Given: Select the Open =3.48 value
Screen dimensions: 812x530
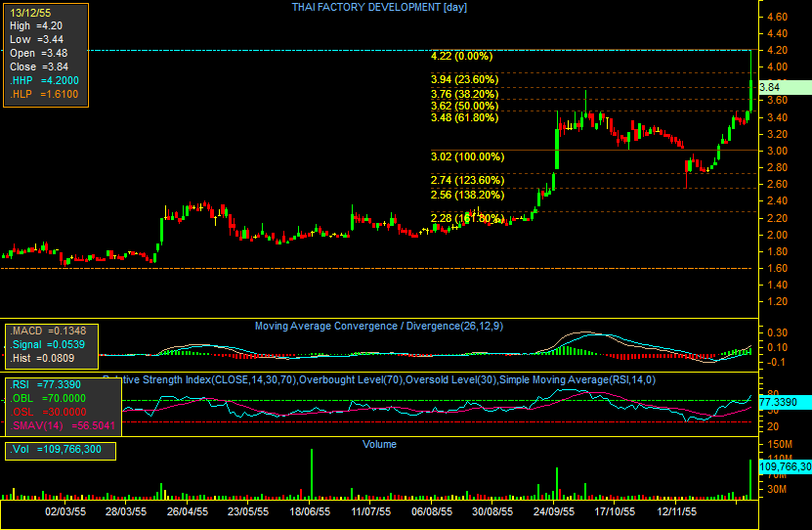Looking at the screenshot, I should (38, 53).
